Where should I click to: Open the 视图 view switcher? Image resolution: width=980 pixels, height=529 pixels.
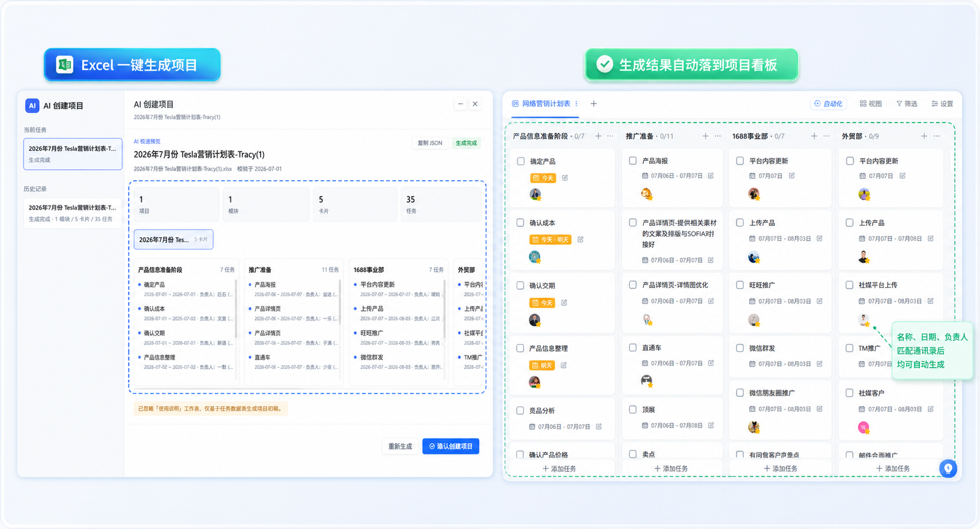(870, 104)
